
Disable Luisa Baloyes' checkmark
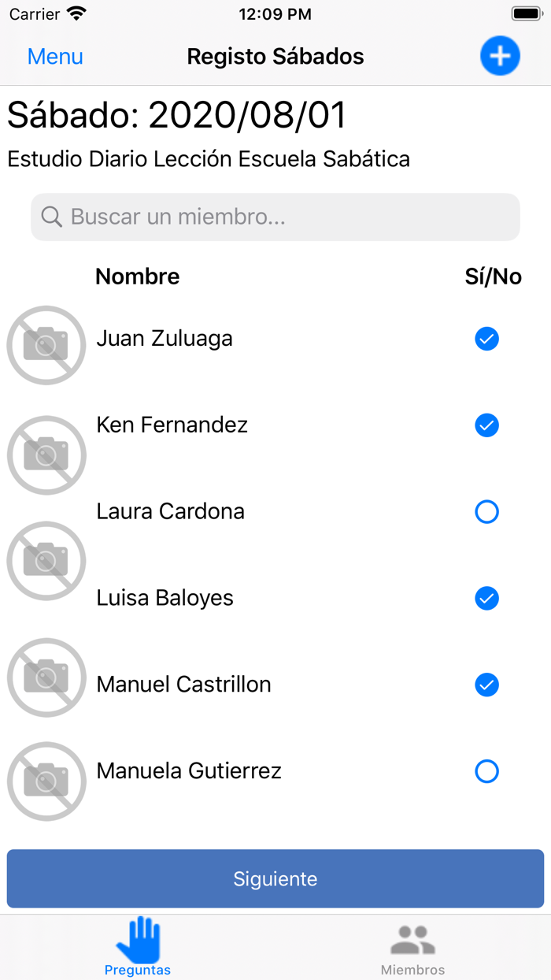[x=486, y=598]
